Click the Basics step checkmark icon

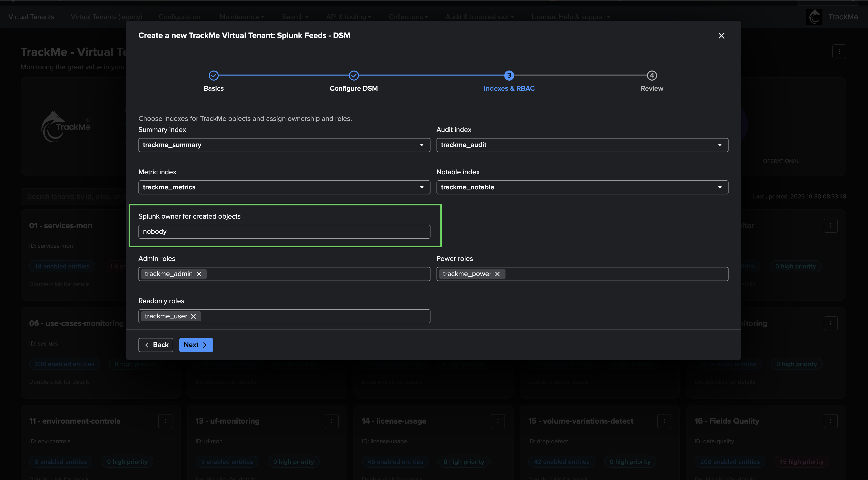pos(214,76)
